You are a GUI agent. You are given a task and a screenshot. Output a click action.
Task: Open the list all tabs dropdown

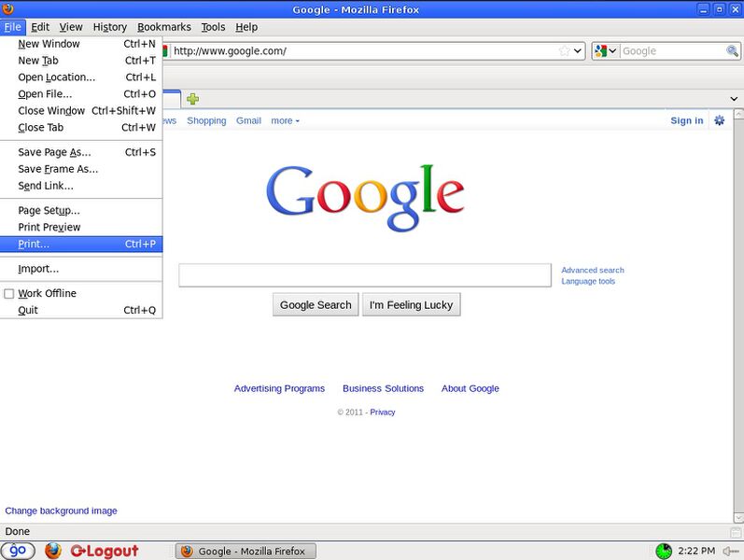click(734, 99)
